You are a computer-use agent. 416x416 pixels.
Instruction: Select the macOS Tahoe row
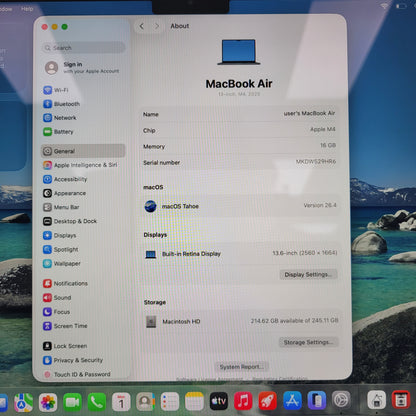(x=240, y=206)
